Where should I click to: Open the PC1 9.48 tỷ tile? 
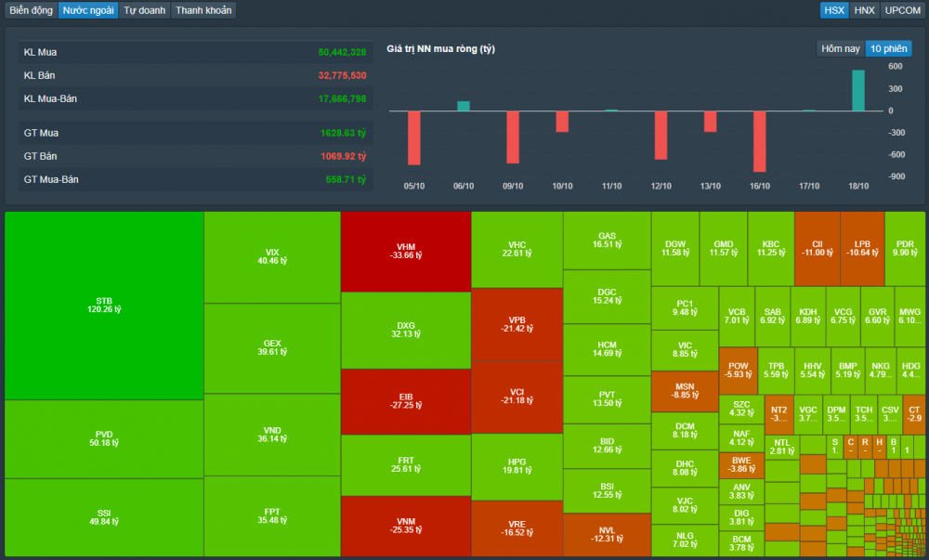click(x=685, y=308)
